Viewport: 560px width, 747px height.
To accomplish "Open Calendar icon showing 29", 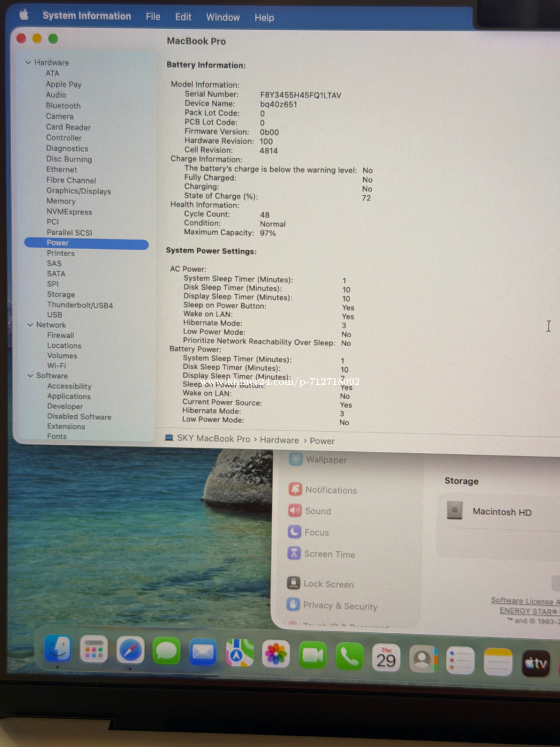I will [386, 658].
